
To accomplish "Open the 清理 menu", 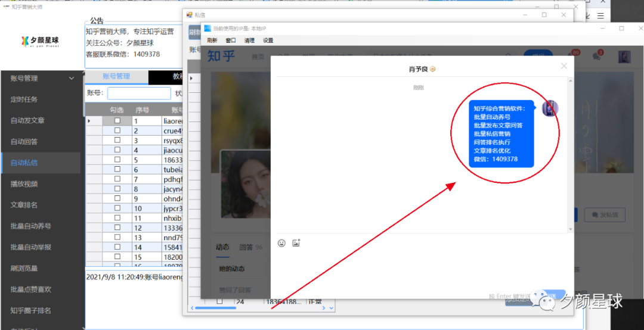I will click(249, 41).
